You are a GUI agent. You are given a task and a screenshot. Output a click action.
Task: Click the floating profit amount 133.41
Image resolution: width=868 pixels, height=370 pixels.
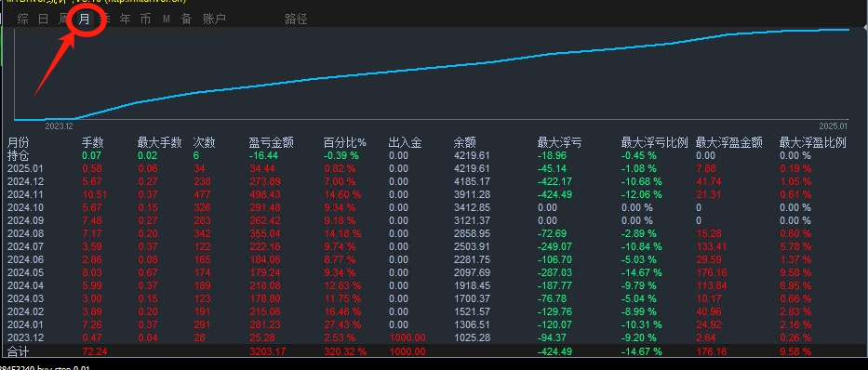[712, 246]
